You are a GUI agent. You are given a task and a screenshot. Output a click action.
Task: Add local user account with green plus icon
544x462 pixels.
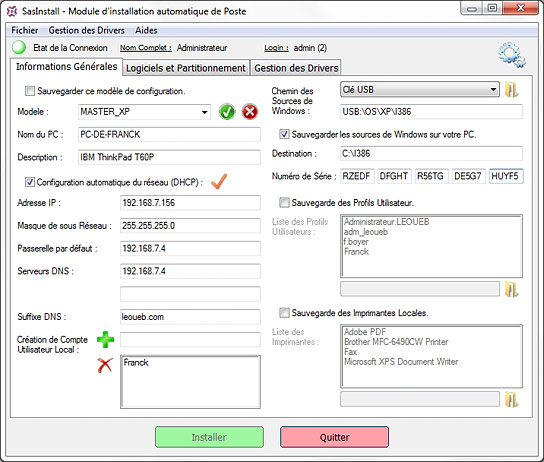coord(105,339)
